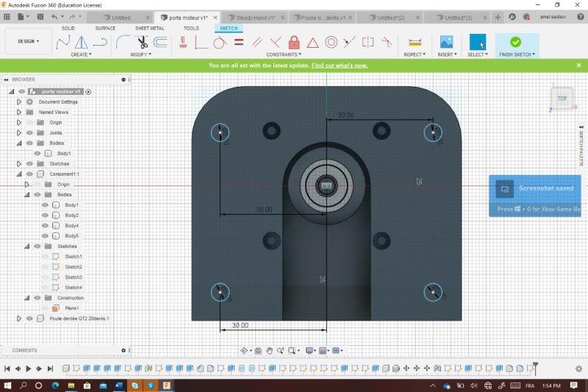
Task: Select Plane1 in Construction folder
Action: [x=71, y=308]
